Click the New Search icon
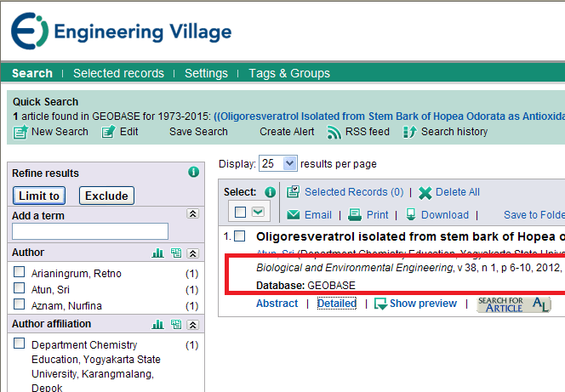The image size is (565, 392). tap(20, 132)
